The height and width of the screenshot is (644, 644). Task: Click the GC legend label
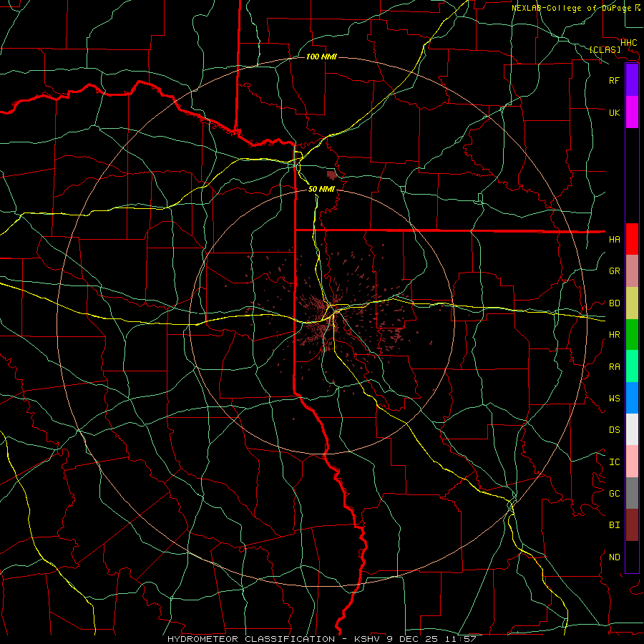click(614, 494)
